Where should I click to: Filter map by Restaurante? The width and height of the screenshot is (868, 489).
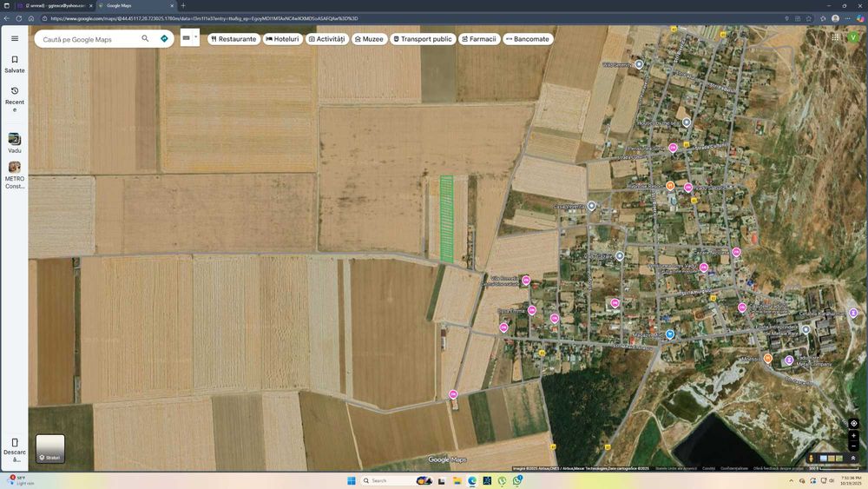tap(233, 39)
